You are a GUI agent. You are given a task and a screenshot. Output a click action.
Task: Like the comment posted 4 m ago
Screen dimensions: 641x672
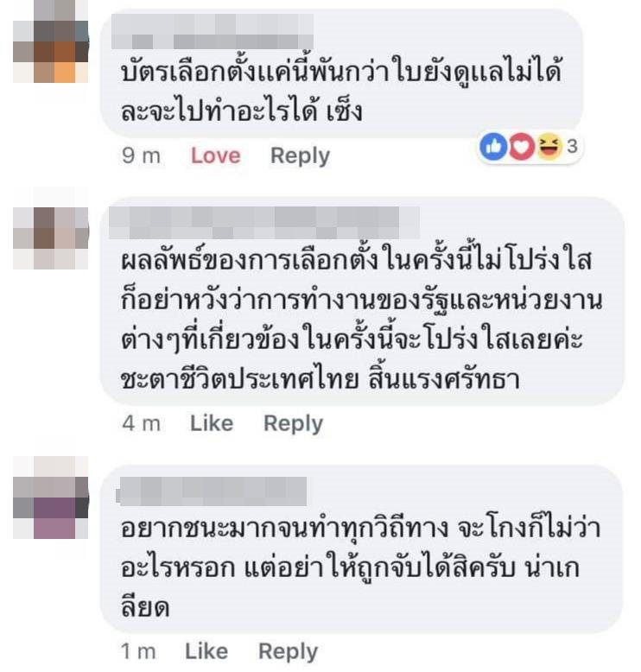tap(212, 423)
